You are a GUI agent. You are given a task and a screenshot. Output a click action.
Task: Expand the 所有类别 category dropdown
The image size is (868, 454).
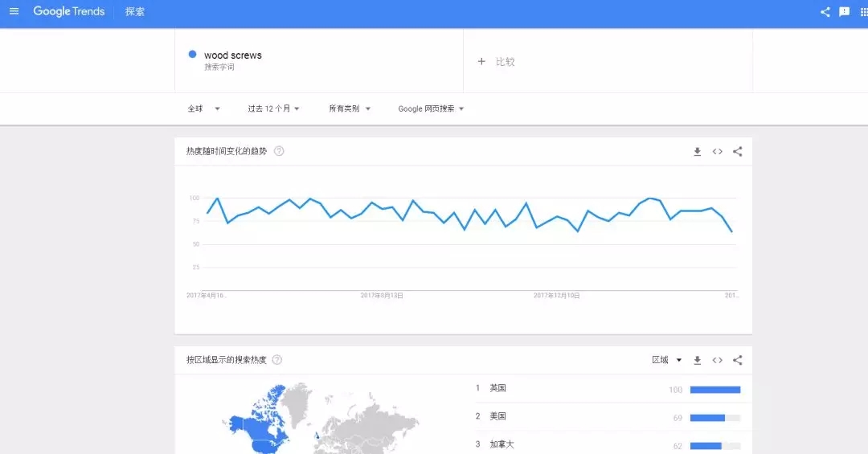click(350, 108)
